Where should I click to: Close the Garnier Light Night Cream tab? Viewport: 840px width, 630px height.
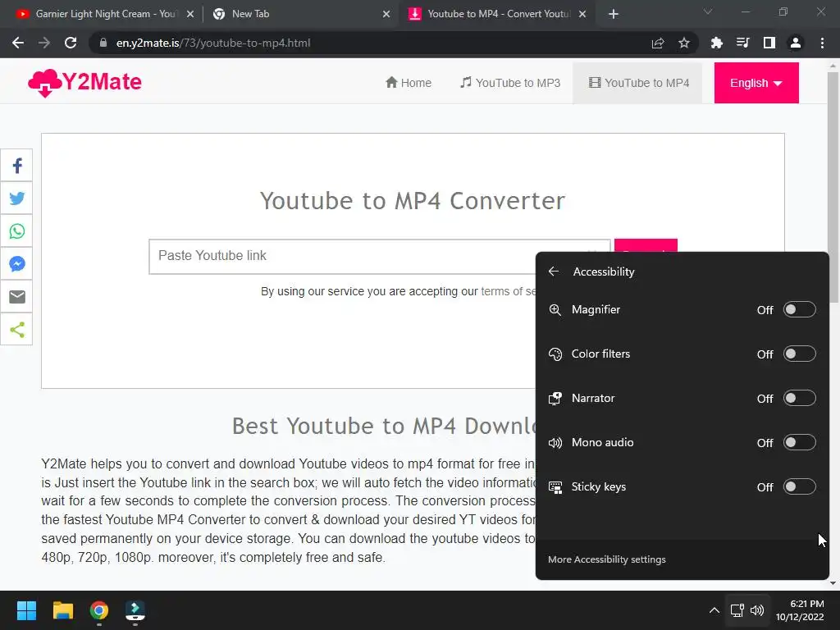click(190, 14)
